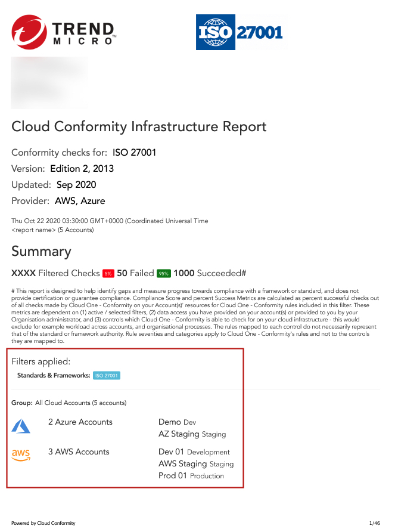Click the 'Summary' heading
The width and height of the screenshot is (395, 532).
[x=41, y=252]
